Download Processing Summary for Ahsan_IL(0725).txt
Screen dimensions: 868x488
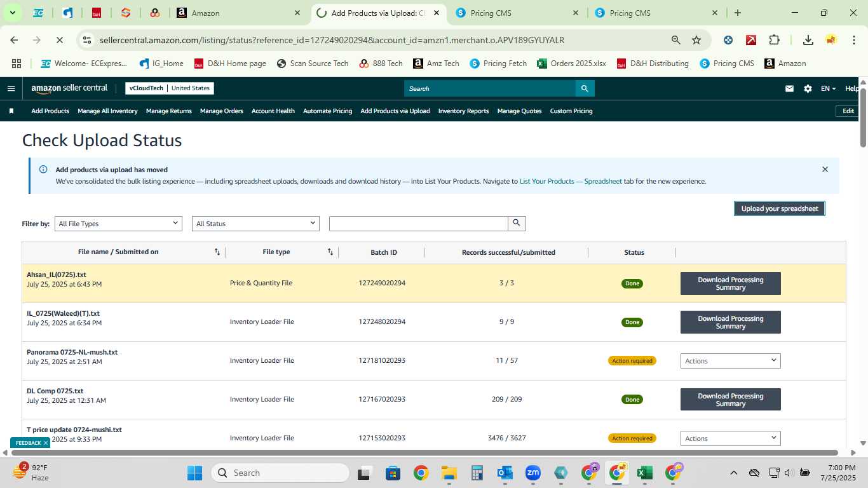click(x=731, y=283)
